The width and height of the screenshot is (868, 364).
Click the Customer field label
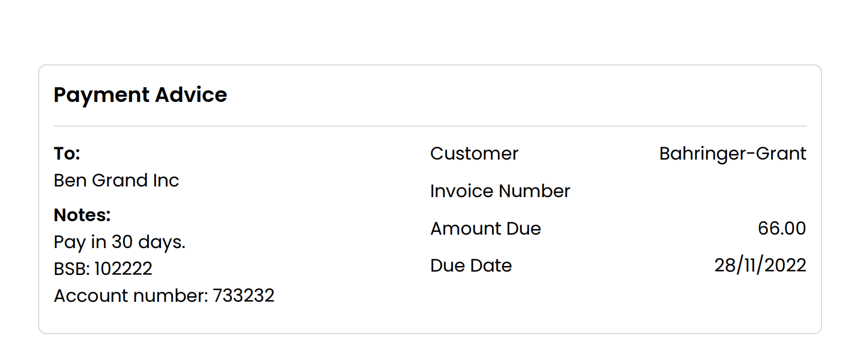point(474,153)
